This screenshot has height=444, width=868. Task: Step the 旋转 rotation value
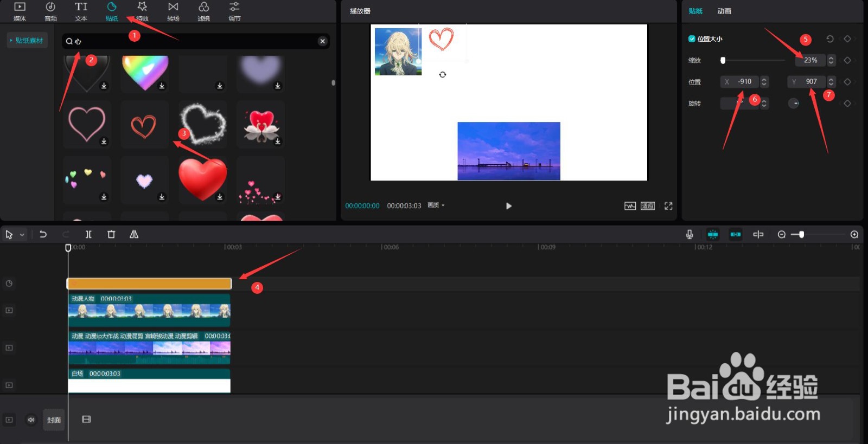[764, 104]
